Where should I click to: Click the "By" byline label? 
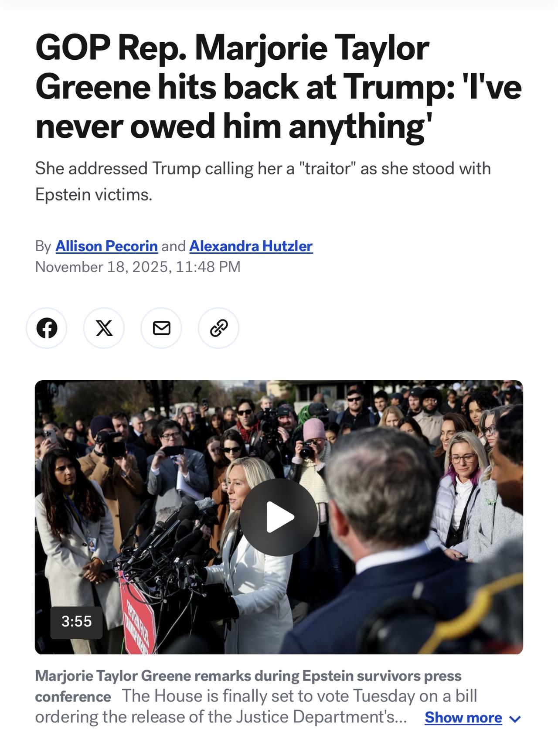point(43,246)
